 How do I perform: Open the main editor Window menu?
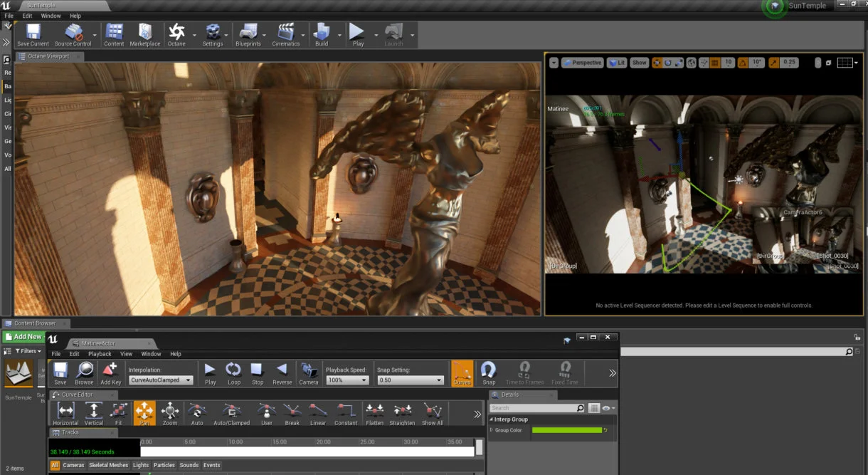[51, 16]
